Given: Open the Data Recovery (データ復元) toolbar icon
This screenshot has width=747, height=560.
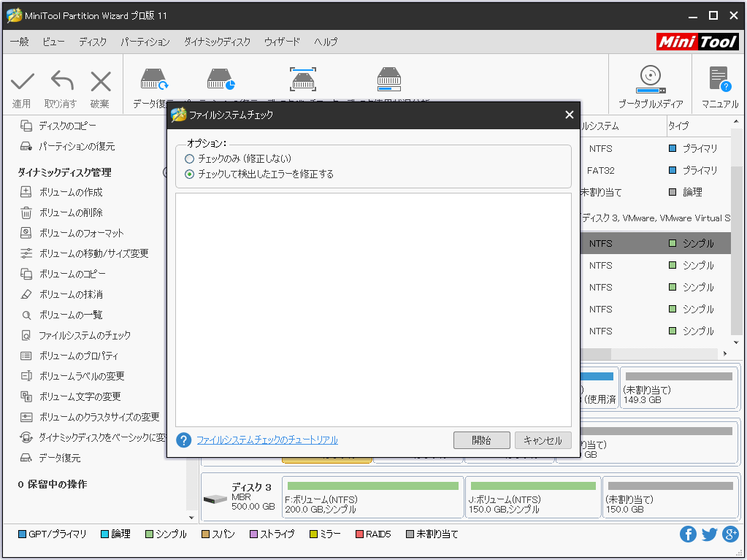Looking at the screenshot, I should point(154,80).
